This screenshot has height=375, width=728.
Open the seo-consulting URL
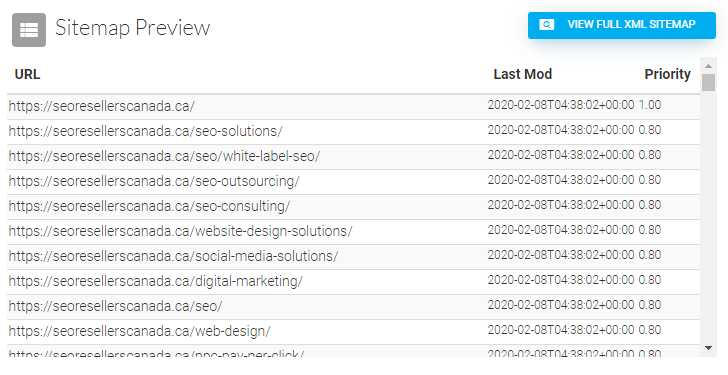coord(150,207)
